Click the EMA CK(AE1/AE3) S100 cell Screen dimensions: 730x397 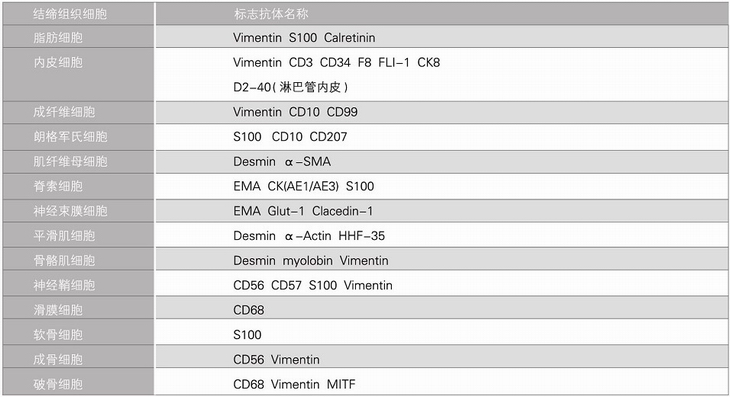[442, 187]
